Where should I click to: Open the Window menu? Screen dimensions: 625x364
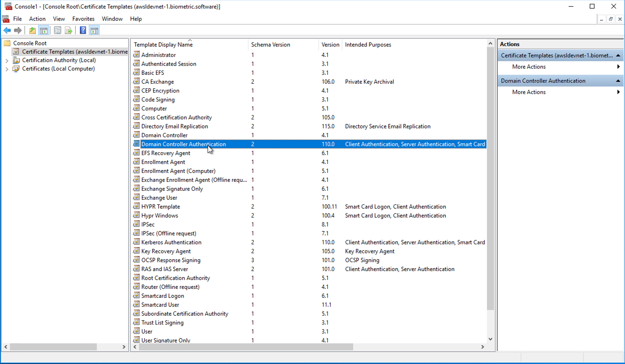tap(112, 19)
